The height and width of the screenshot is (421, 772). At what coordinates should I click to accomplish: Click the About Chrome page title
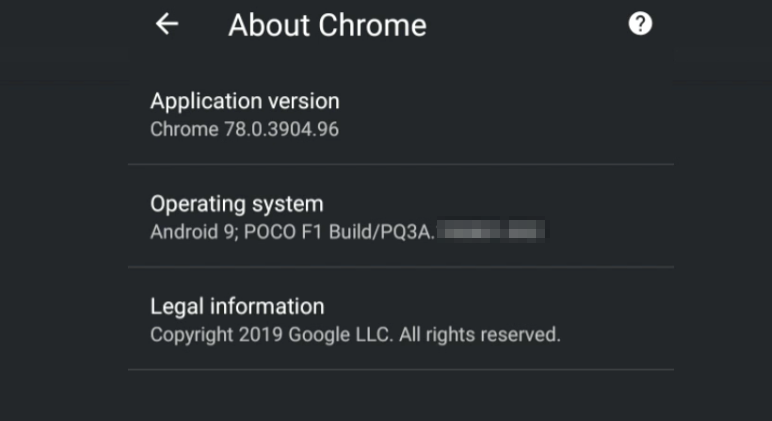click(327, 26)
